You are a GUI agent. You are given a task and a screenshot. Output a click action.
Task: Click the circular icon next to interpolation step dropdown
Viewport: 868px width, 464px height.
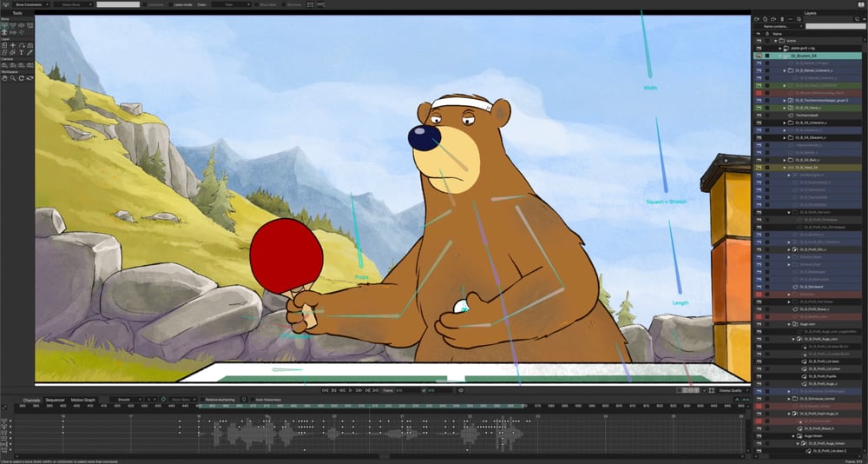click(163, 399)
